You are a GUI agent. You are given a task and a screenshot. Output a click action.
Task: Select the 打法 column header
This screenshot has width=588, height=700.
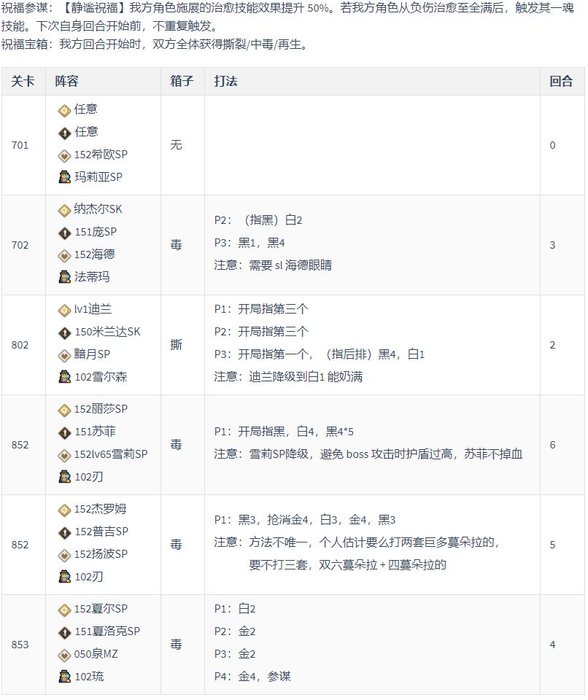tap(225, 81)
